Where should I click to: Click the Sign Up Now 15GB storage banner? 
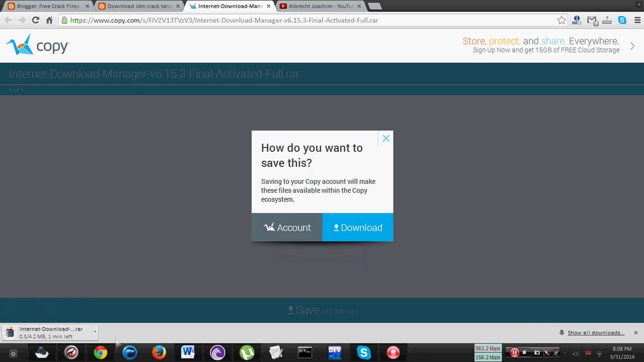click(x=541, y=45)
